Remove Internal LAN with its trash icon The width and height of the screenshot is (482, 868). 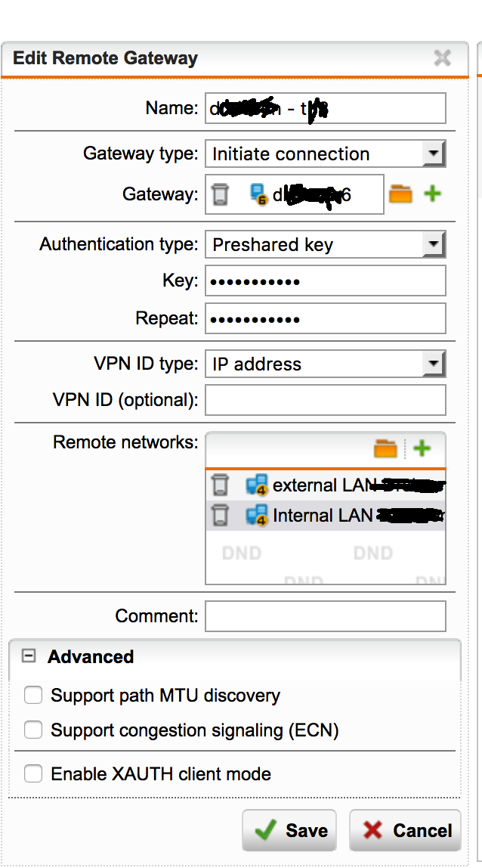point(220,516)
